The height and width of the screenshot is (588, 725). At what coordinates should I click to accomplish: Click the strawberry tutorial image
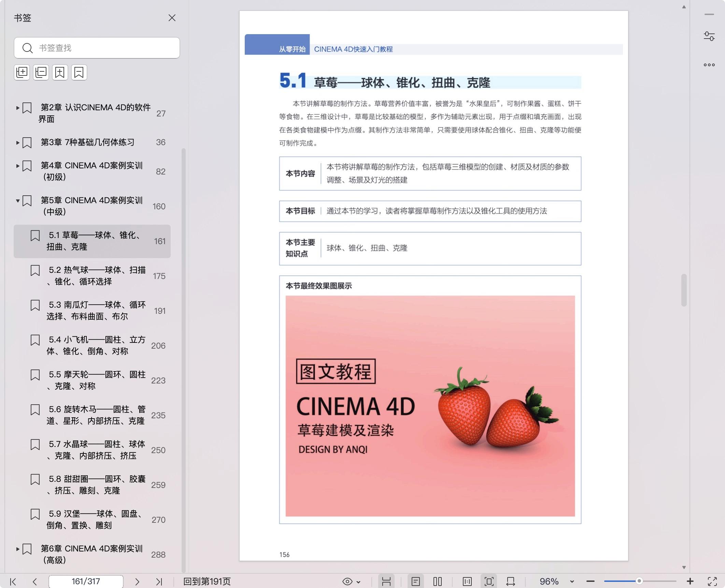pyautogui.click(x=430, y=406)
